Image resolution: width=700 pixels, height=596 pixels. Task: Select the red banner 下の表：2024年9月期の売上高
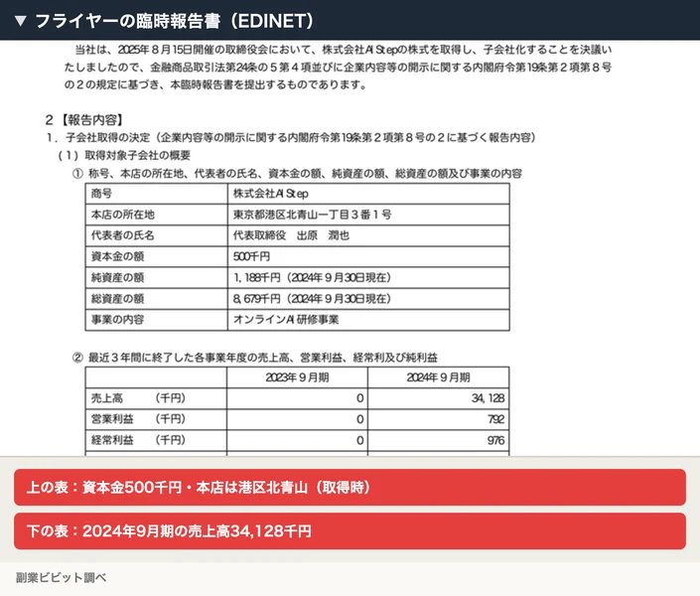(x=350, y=530)
